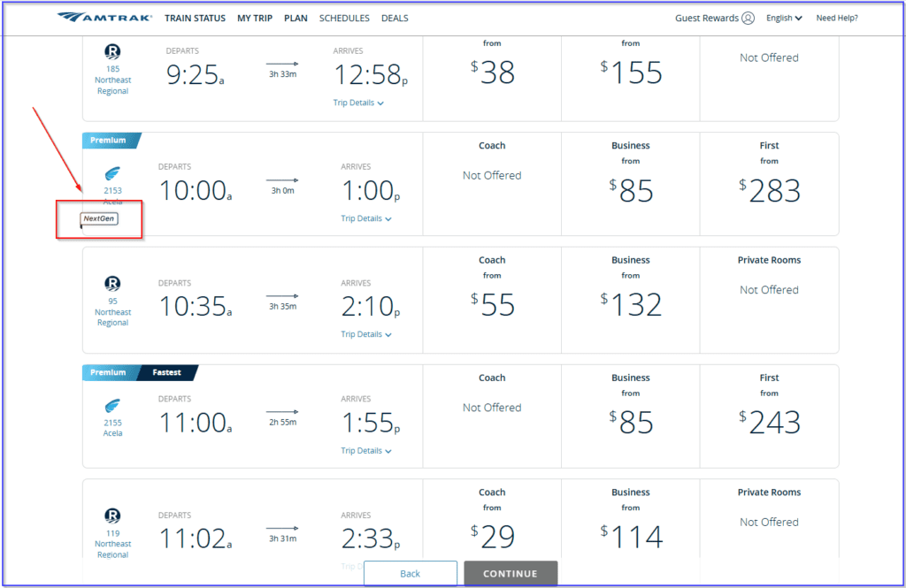906x588 pixels.
Task: Select the $85 Business fare on Acela 2153
Action: 631,190
